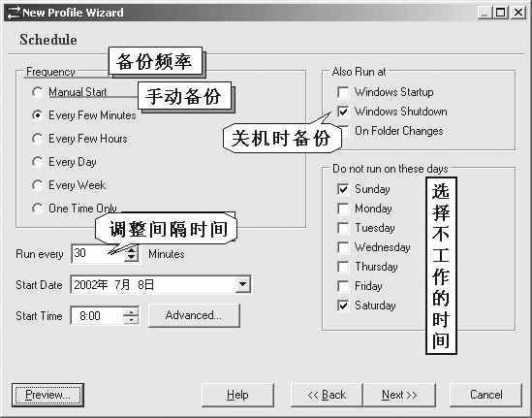The width and height of the screenshot is (532, 418).
Task: Enable the Windows Startup checkbox
Action: [x=343, y=92]
